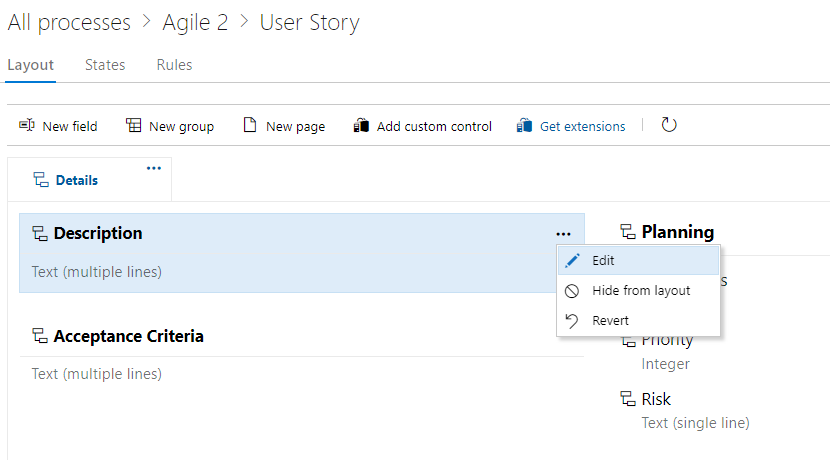Click the pencil Edit icon
Image resolution: width=830 pixels, height=460 pixels.
(572, 260)
